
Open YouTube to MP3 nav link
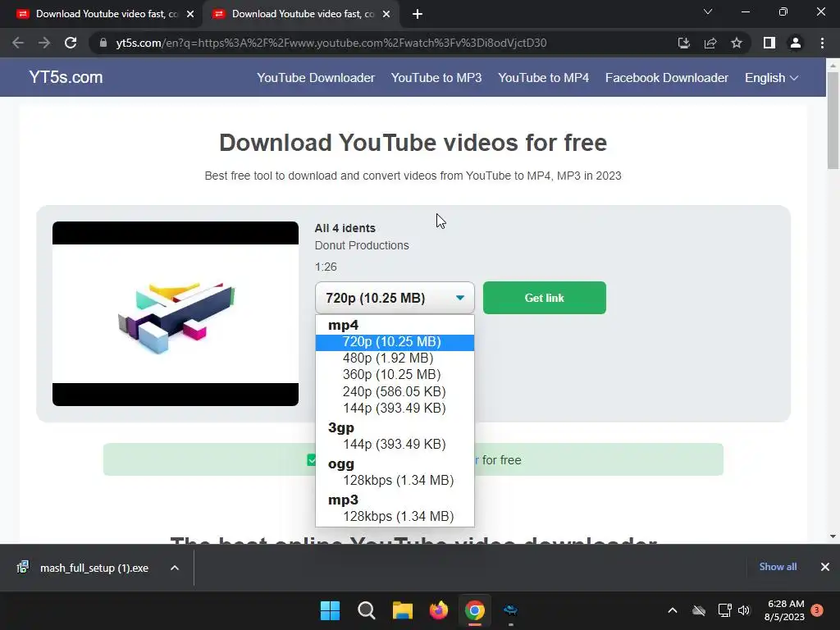click(x=436, y=78)
